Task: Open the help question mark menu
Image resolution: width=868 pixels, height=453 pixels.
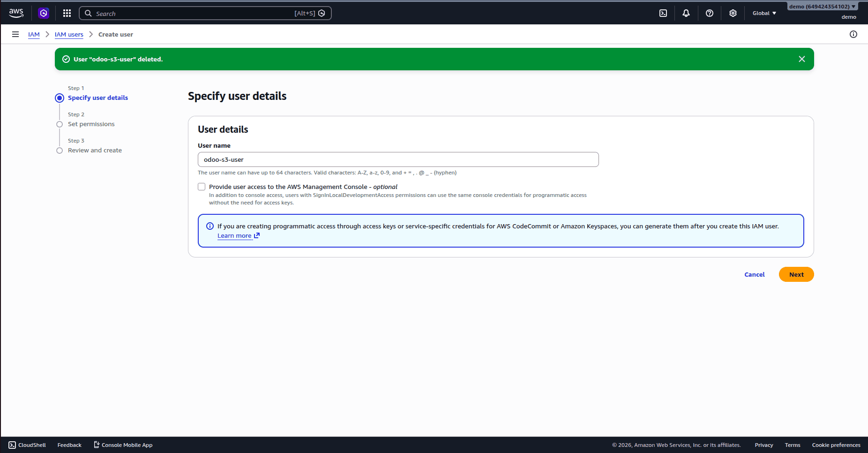Action: click(x=710, y=13)
